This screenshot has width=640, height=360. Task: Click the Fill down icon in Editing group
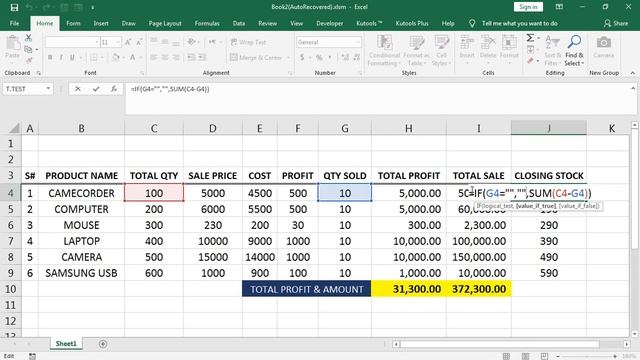pos(530,50)
